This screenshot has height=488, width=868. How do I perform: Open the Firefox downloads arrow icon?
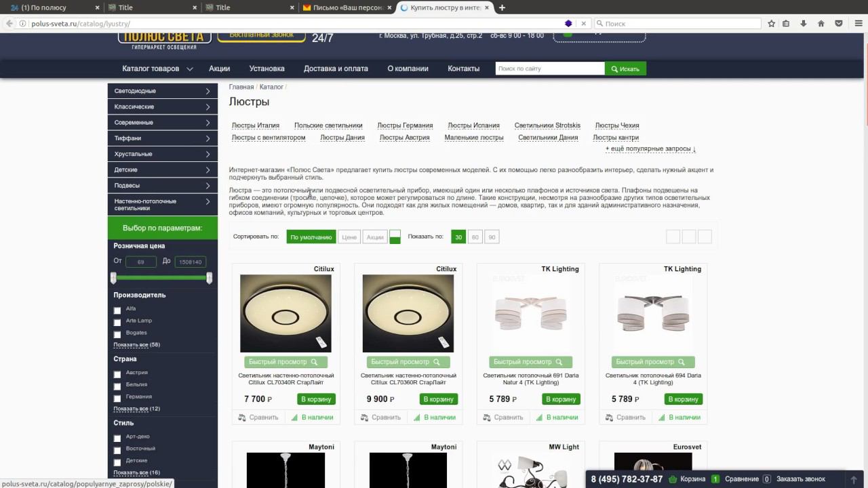(804, 23)
